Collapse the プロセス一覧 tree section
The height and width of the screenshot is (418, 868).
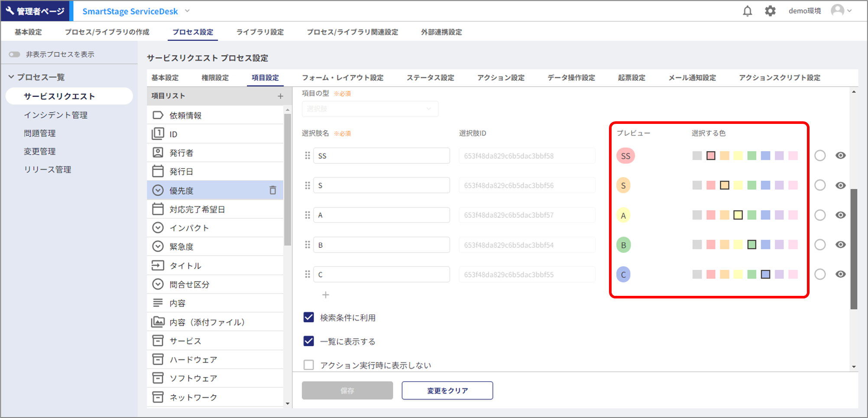tap(11, 77)
